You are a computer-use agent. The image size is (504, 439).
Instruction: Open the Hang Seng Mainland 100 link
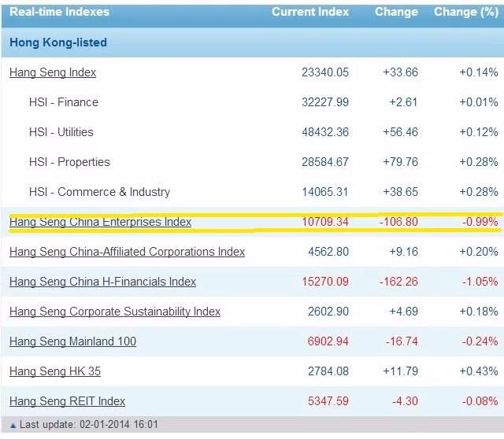(x=73, y=341)
